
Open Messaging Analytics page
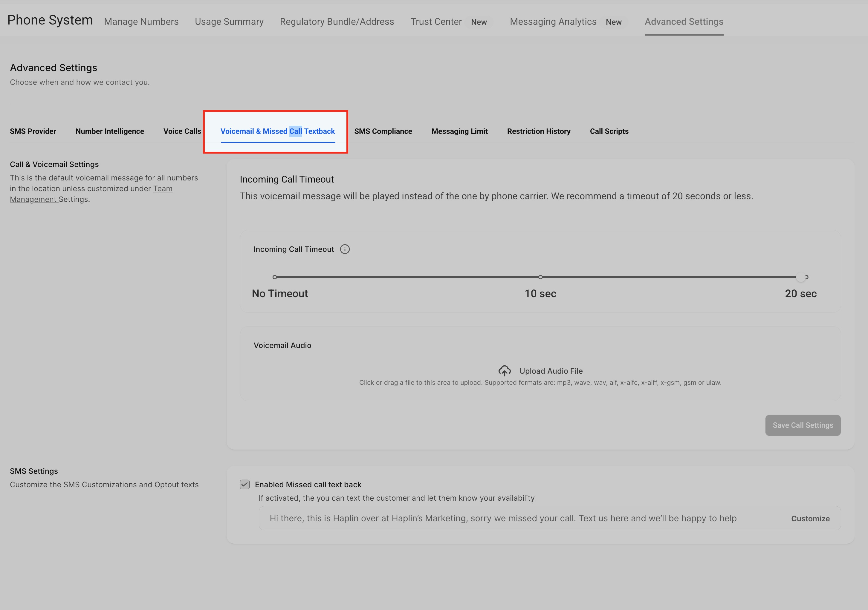coord(553,22)
